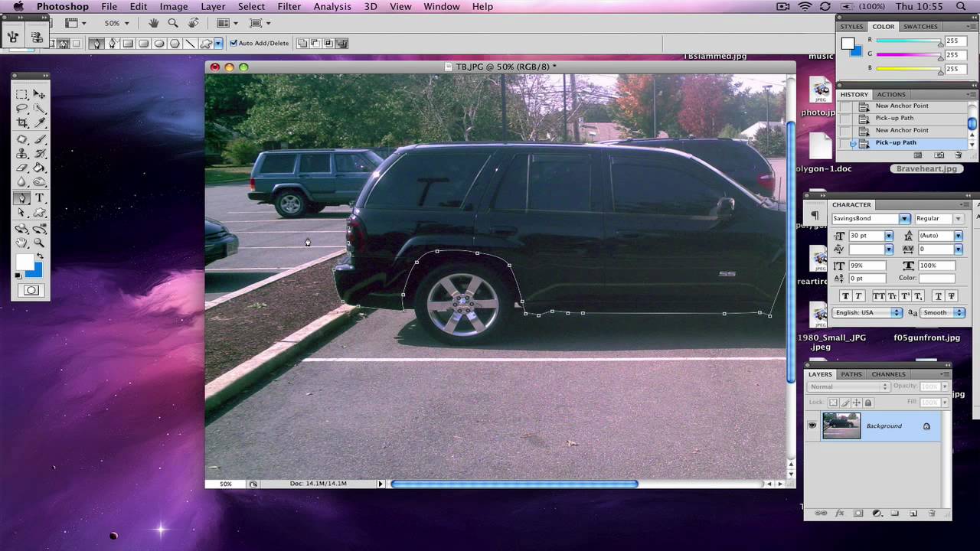Add a layer mask
Screen dimensions: 980x551
coord(858,514)
